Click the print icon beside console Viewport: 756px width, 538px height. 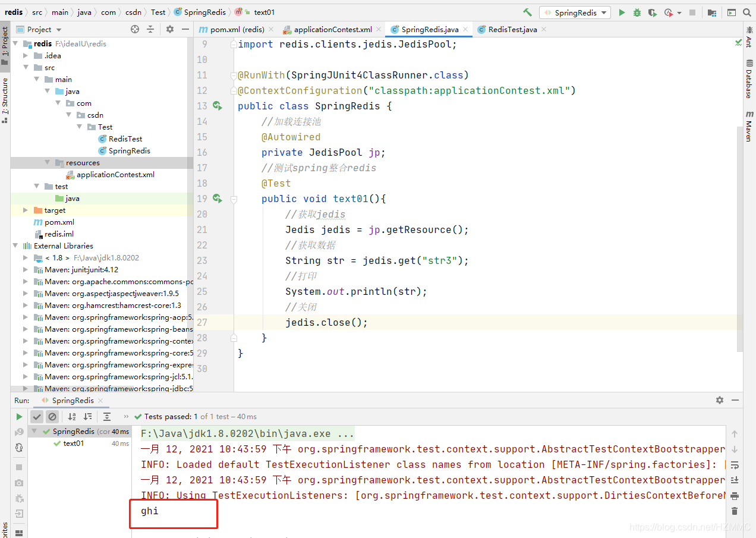click(x=735, y=496)
